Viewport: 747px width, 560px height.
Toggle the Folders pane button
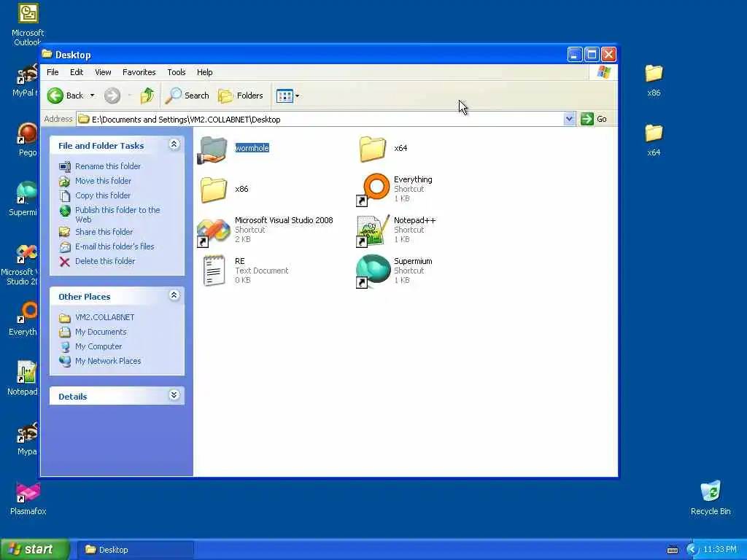click(x=241, y=96)
